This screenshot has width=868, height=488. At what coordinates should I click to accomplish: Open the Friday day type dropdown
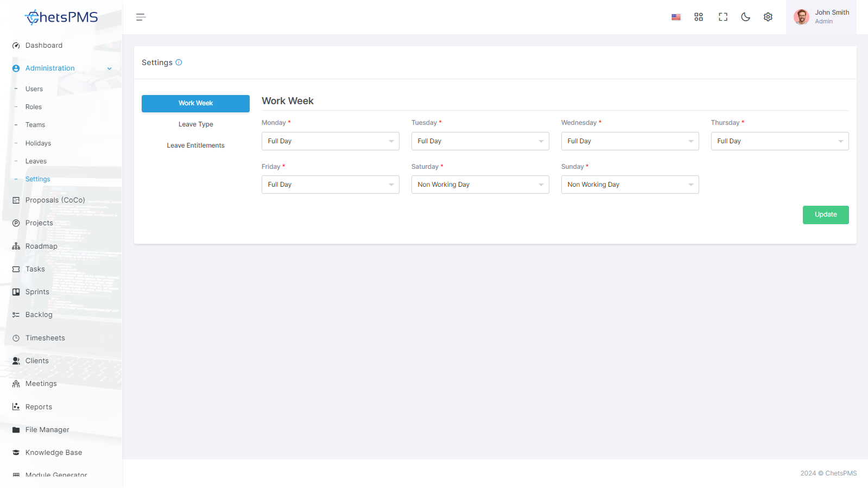pyautogui.click(x=330, y=185)
